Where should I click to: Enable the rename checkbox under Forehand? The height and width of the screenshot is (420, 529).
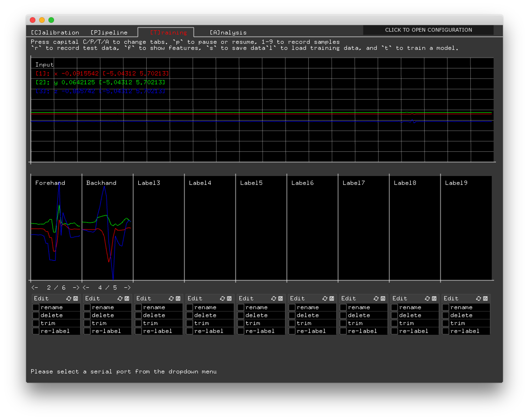pyautogui.click(x=36, y=307)
